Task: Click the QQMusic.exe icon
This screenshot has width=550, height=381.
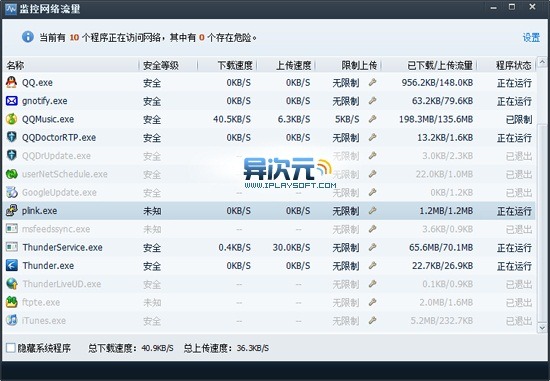Action: tap(12, 119)
